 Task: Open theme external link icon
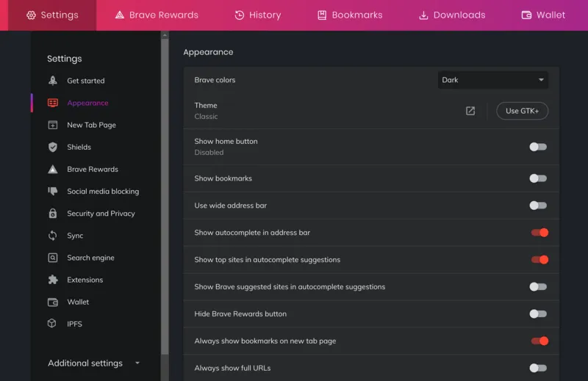point(470,111)
